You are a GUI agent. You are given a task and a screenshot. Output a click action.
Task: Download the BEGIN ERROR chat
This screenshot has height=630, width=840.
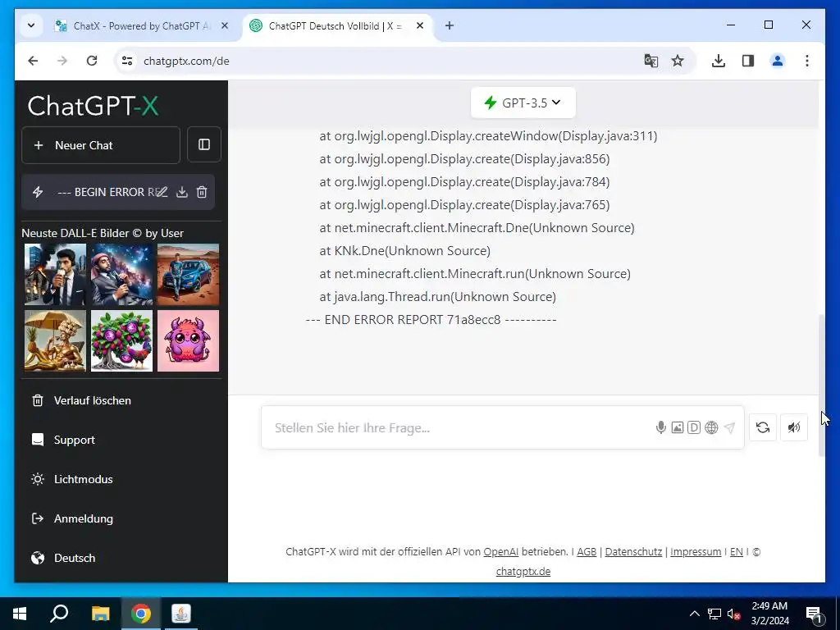click(182, 192)
